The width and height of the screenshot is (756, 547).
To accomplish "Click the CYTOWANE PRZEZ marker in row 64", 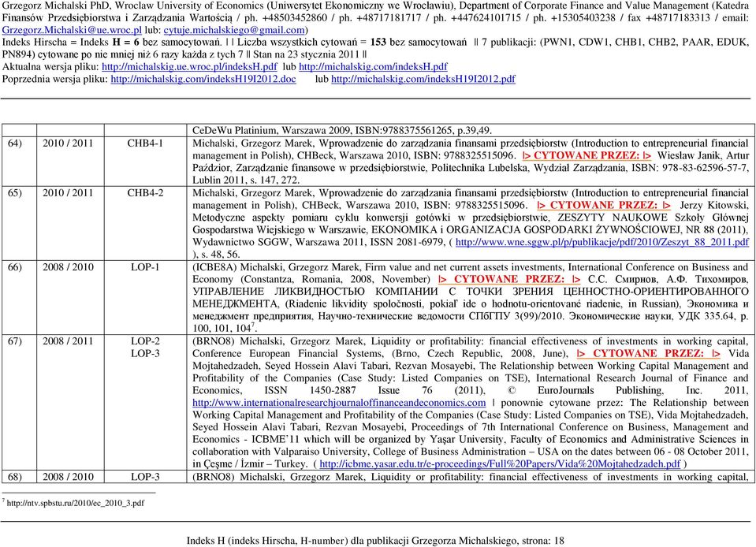I will pyautogui.click(x=587, y=155).
